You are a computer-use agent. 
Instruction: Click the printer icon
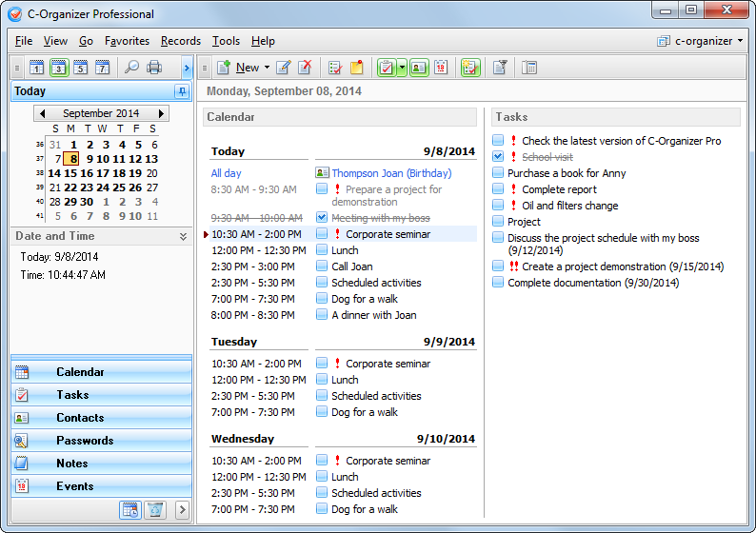(x=154, y=68)
